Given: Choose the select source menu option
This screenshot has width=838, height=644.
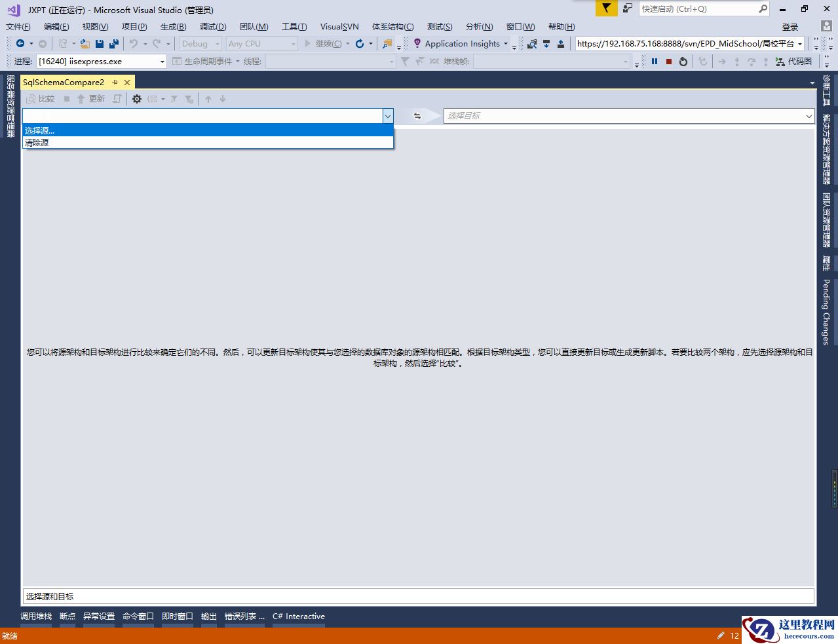Looking at the screenshot, I should tap(208, 130).
